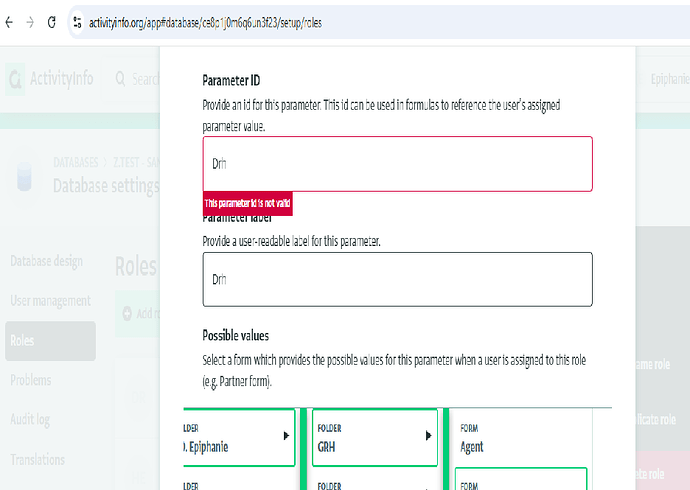Screen dimensions: 690x490
Task: Click the ActivityInfo logo icon
Action: click(16, 78)
